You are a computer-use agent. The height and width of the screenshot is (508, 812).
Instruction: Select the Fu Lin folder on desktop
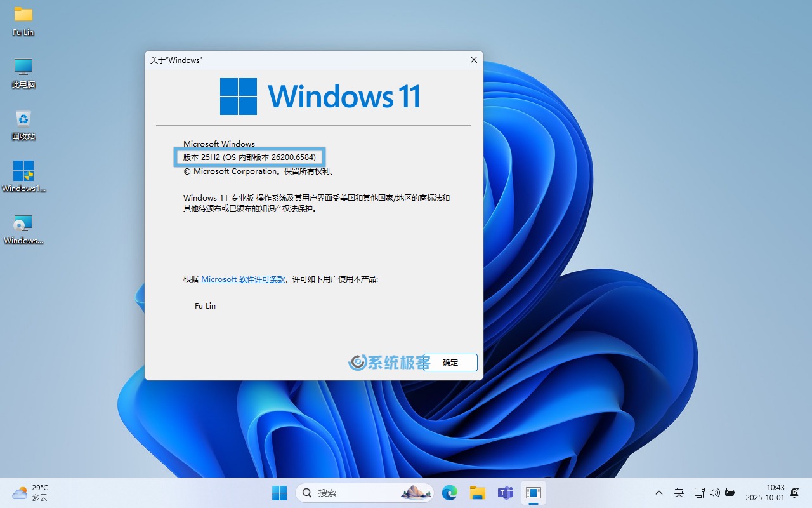[x=23, y=20]
